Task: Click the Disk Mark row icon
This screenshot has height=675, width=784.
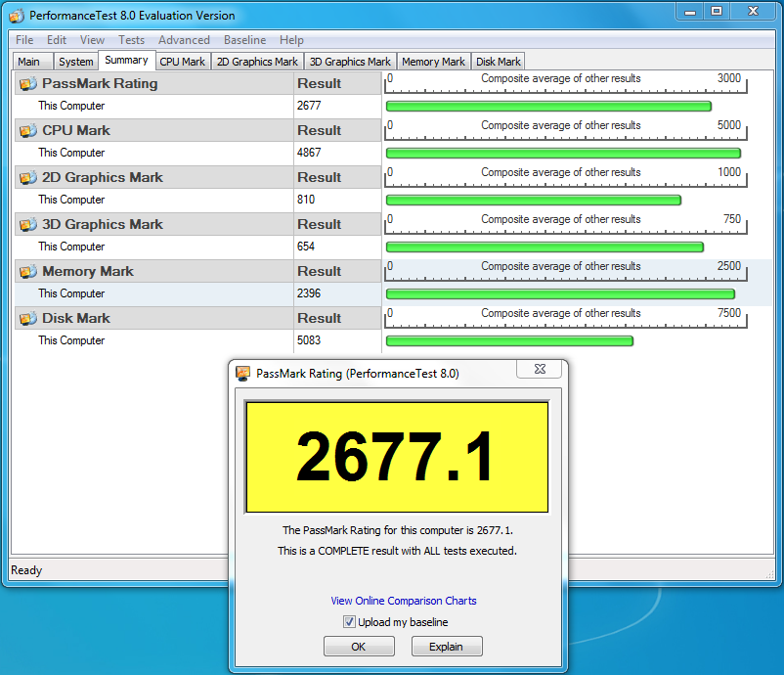Action: coord(28,318)
